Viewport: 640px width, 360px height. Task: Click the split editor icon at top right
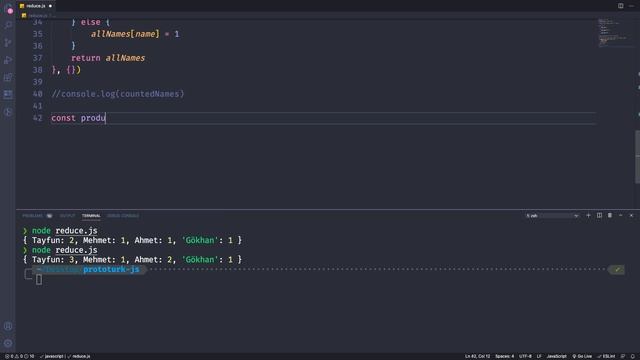coord(620,6)
